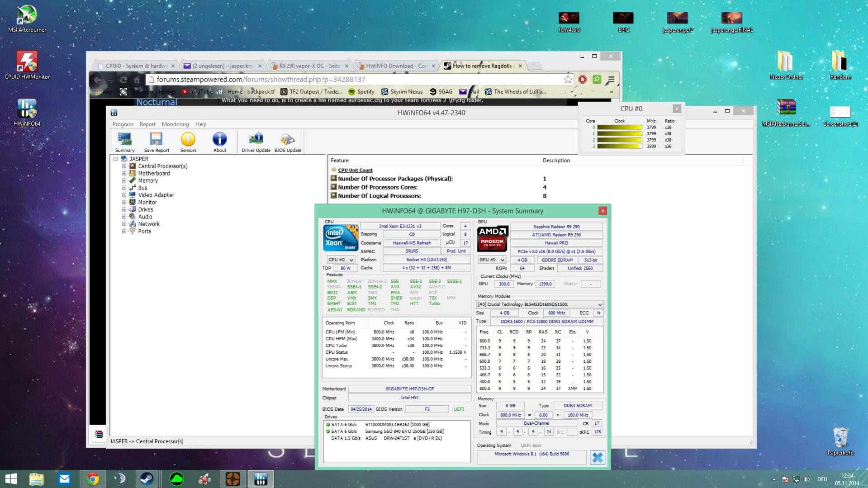
Task: Open the GPU #0 selector dropdown
Action: point(492,260)
